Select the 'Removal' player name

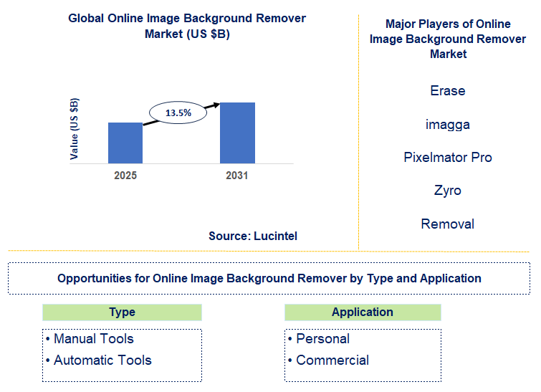(448, 224)
